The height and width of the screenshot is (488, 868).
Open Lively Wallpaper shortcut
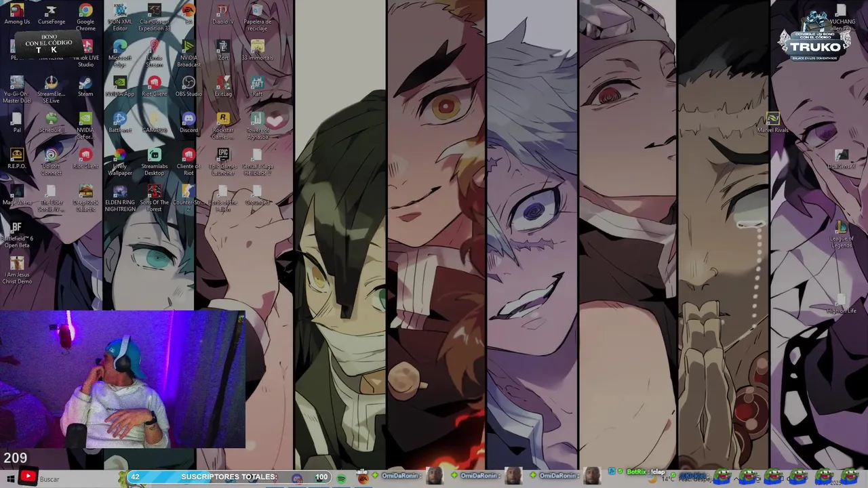coord(120,162)
